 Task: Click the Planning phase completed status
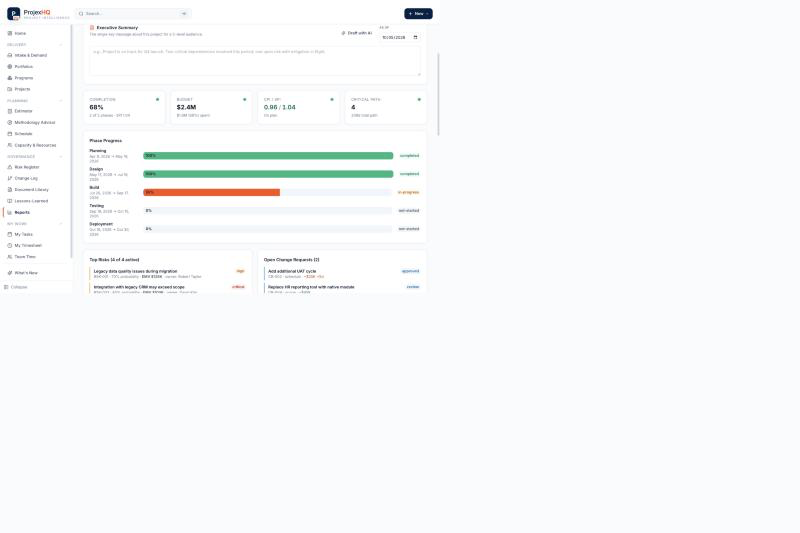tap(409, 156)
